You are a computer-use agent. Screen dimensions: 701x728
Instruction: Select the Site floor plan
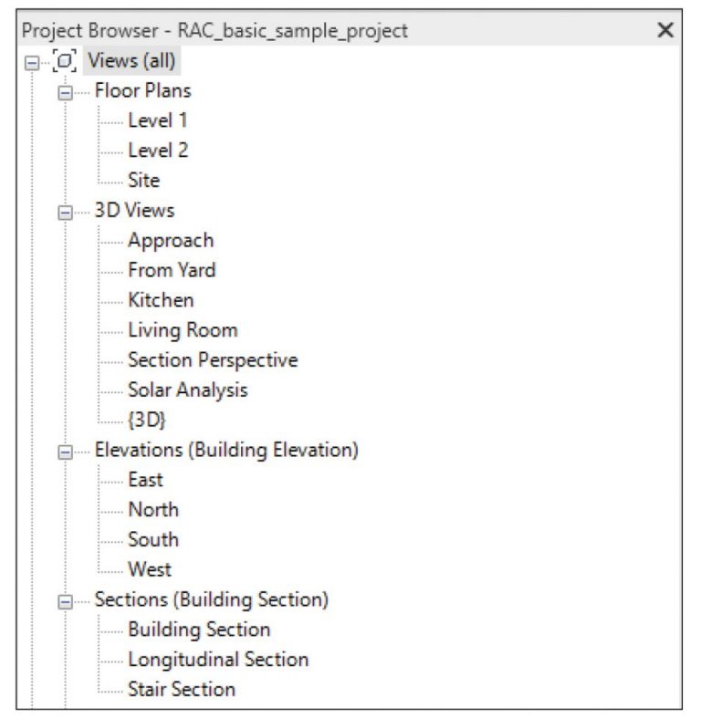tap(144, 181)
